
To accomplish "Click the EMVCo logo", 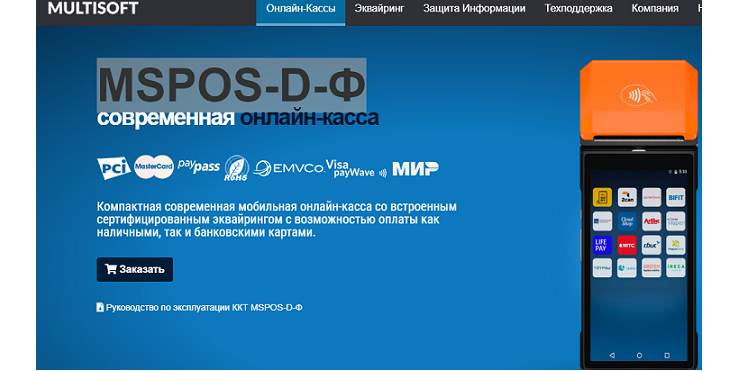I will click(x=288, y=168).
